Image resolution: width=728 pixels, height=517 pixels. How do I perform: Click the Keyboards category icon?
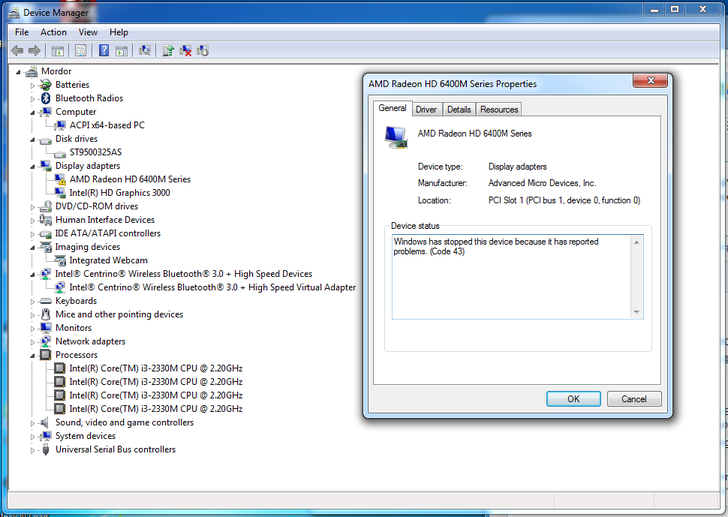(x=46, y=301)
